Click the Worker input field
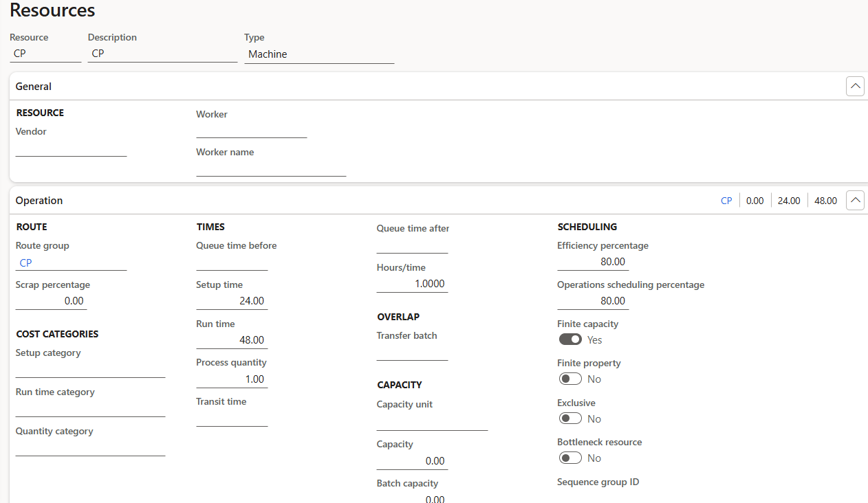The image size is (868, 503). click(x=251, y=130)
